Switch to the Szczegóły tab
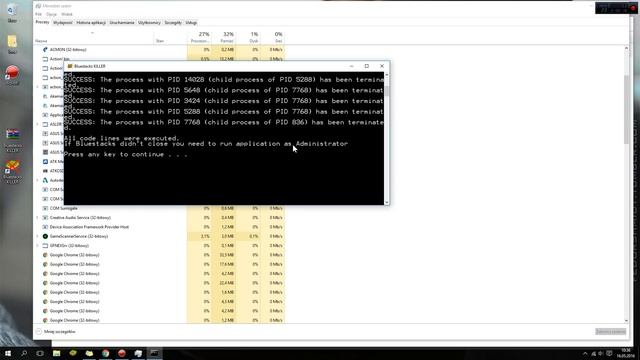Screen dimensions: 640x360 point(173,23)
